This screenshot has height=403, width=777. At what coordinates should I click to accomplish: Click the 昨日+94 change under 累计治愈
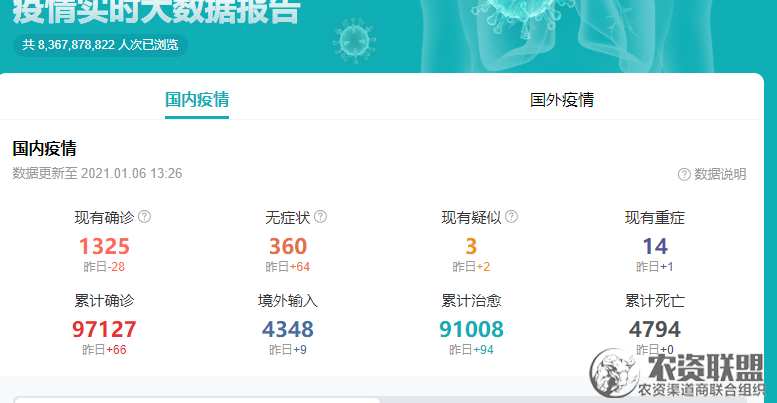tap(471, 349)
